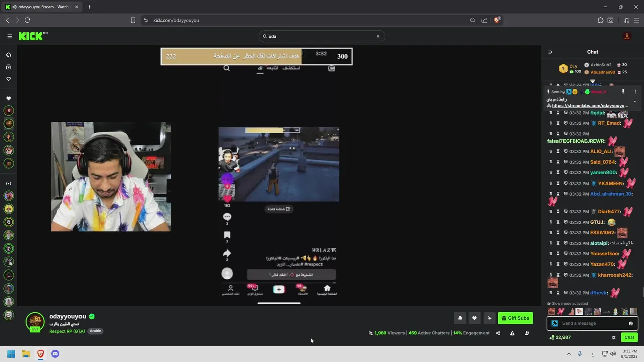644x362 pixels.
Task: Open the Browse icon in left sidebar
Action: click(x=8, y=67)
